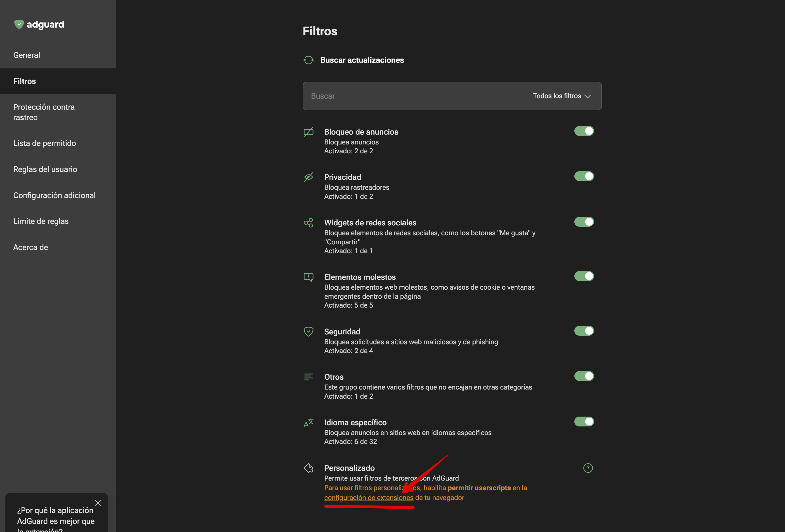This screenshot has width=785, height=532.
Task: Go to Reglas del usuario in sidebar
Action: (x=45, y=169)
